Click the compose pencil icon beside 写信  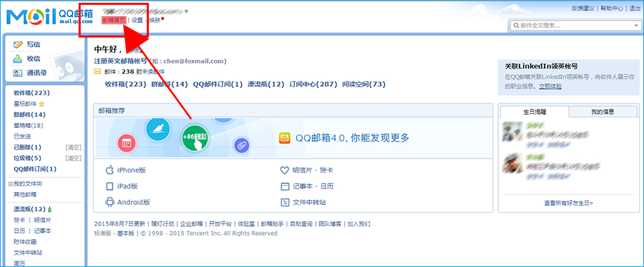[x=17, y=44]
